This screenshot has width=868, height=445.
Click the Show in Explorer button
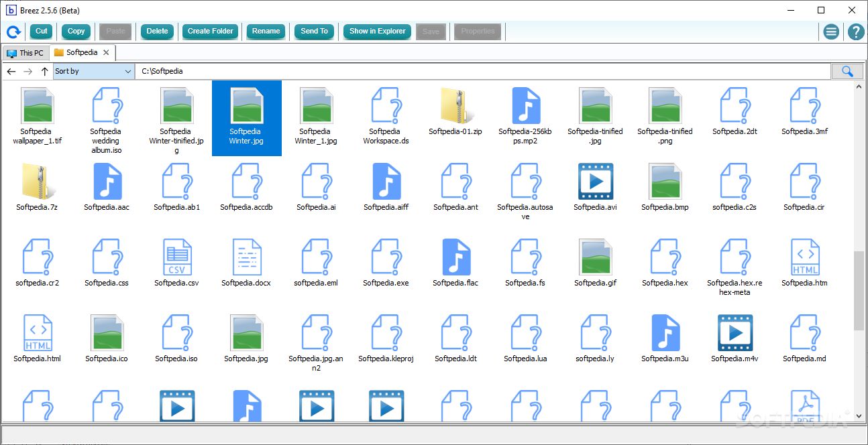(x=378, y=31)
